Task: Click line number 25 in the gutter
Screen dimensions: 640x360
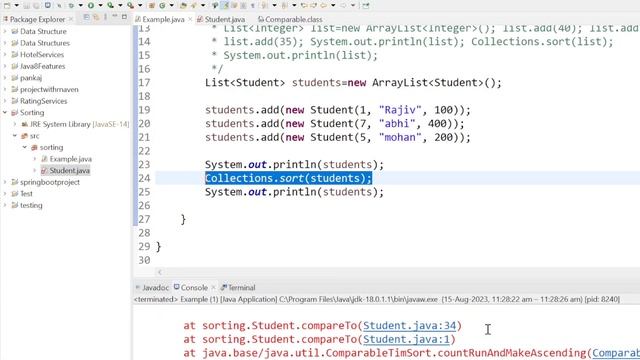Action: pyautogui.click(x=144, y=192)
